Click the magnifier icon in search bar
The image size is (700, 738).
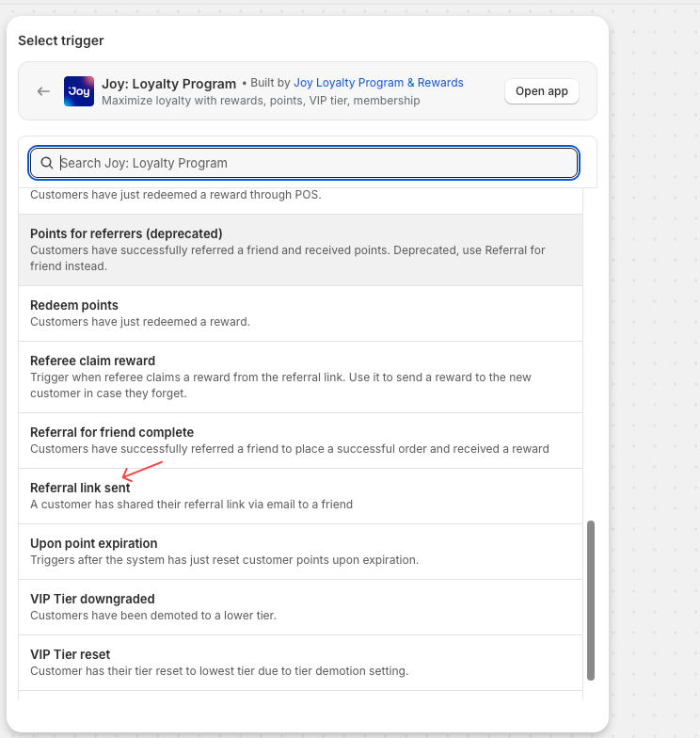(x=47, y=163)
